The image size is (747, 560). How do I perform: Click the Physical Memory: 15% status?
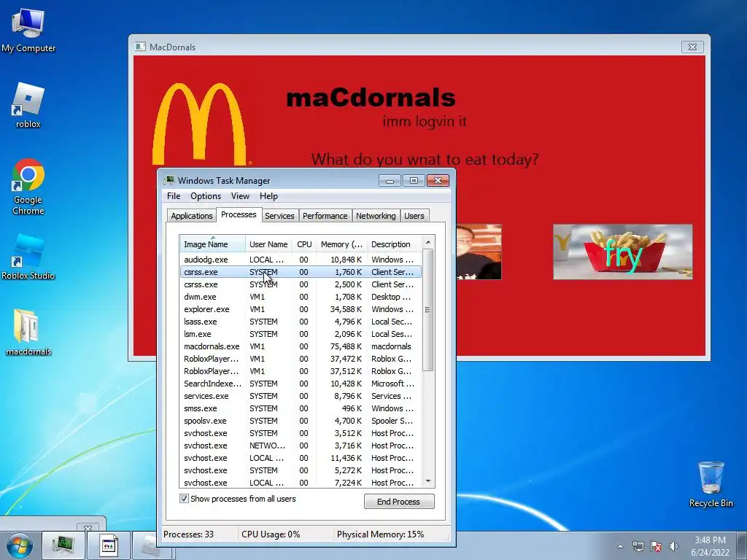tap(380, 534)
